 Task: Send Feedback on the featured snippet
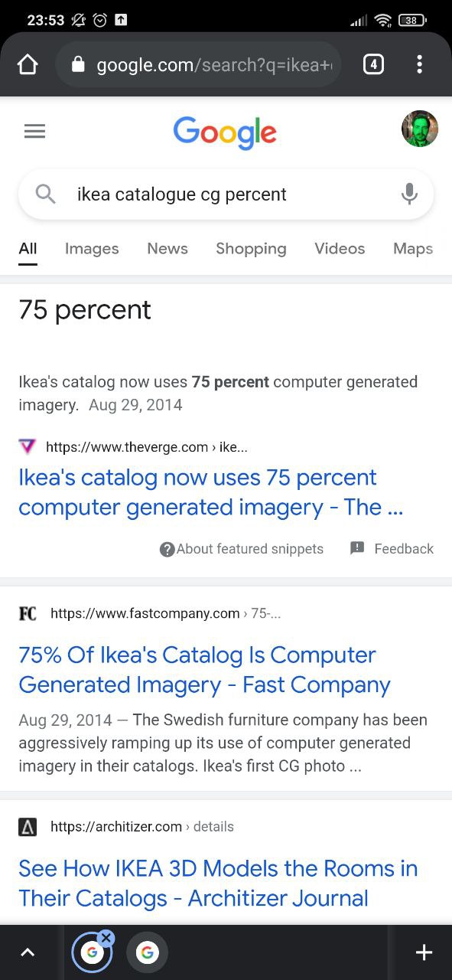[x=392, y=549]
